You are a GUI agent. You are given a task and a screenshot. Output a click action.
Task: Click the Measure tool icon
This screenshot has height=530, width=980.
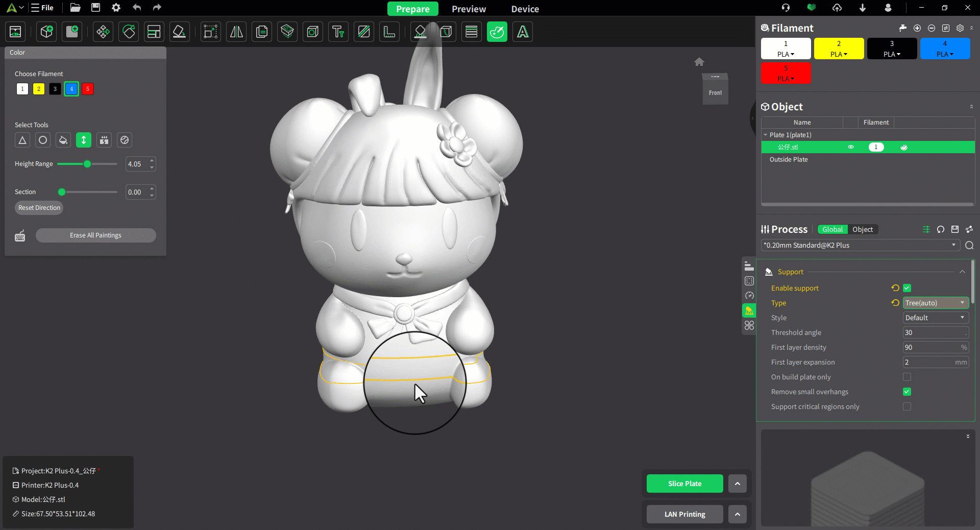coord(389,32)
